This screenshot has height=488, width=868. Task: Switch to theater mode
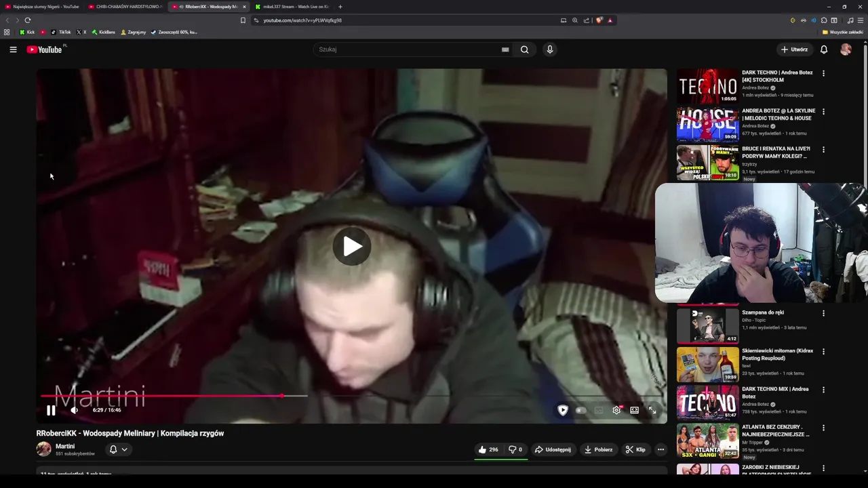point(635,410)
